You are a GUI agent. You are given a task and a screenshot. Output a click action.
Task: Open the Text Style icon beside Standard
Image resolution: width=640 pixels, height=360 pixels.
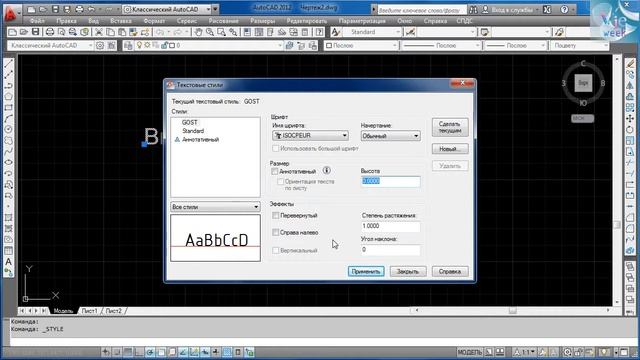(336, 32)
